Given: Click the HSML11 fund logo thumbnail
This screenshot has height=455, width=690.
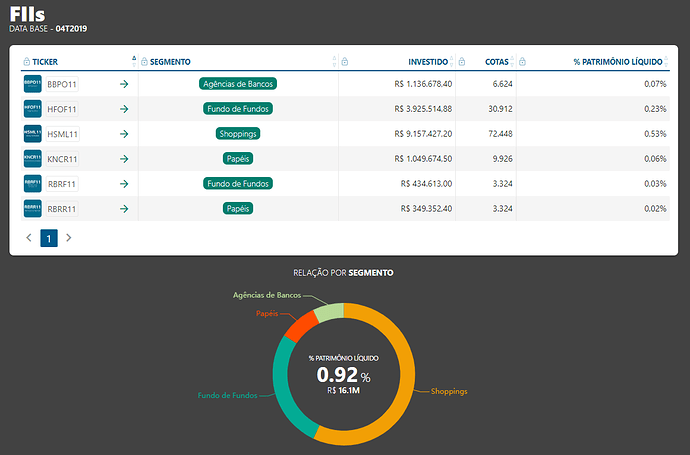Looking at the screenshot, I should [33, 134].
